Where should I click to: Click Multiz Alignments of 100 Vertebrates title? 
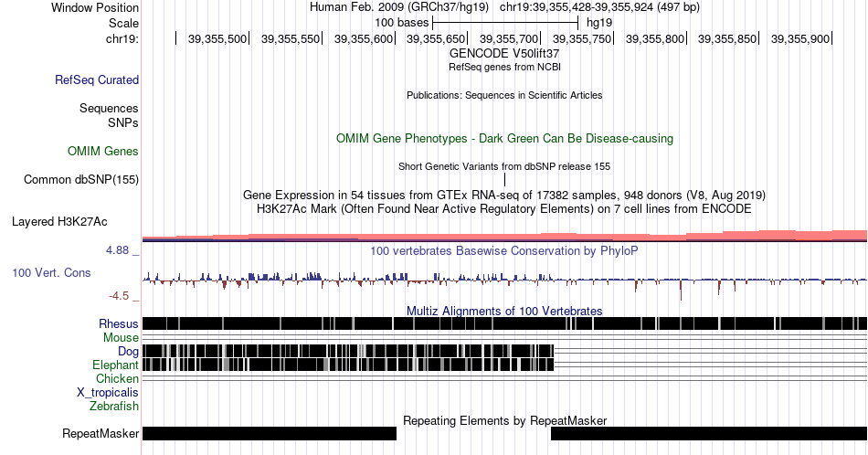coord(504,311)
